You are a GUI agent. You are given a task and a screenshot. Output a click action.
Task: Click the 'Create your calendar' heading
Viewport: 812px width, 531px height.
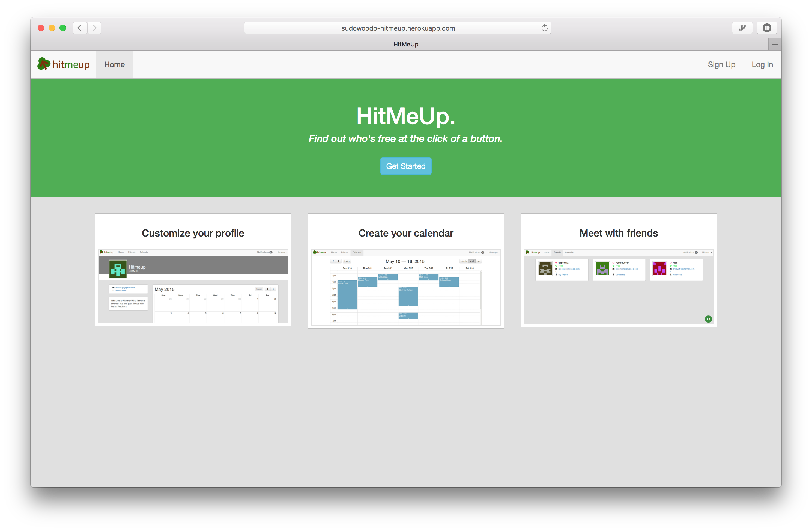pos(406,233)
